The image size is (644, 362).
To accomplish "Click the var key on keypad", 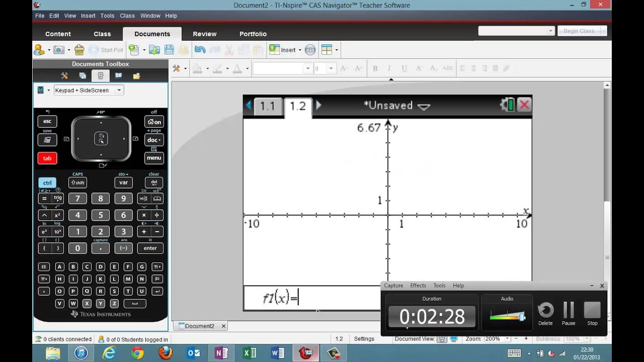I will click(123, 183).
